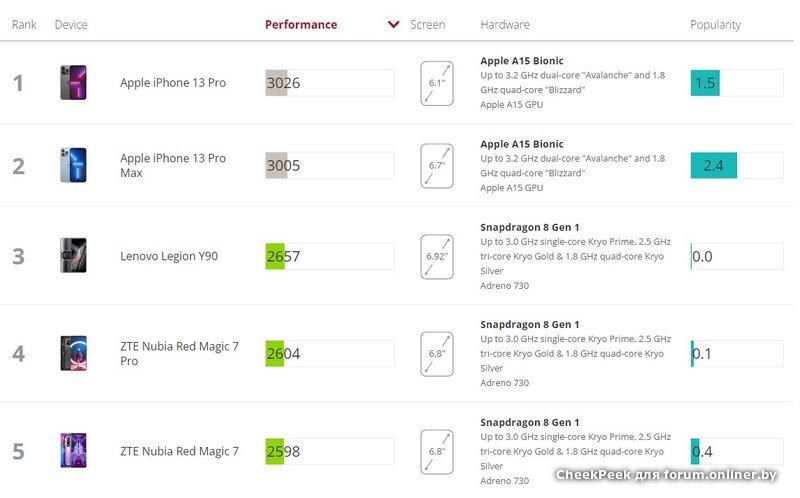Click the ZTE Nubia Red Magic 7 image
This screenshot has height=498, width=800.
tap(73, 451)
